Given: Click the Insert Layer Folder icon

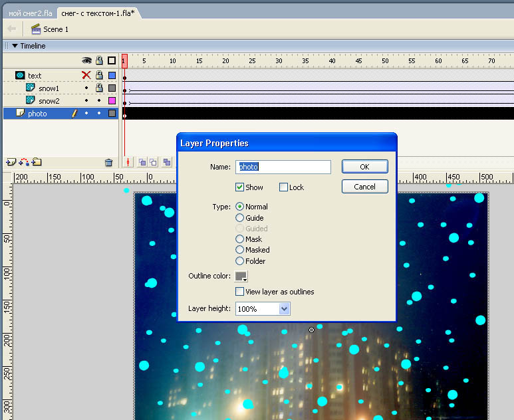Looking at the screenshot, I should 37,161.
